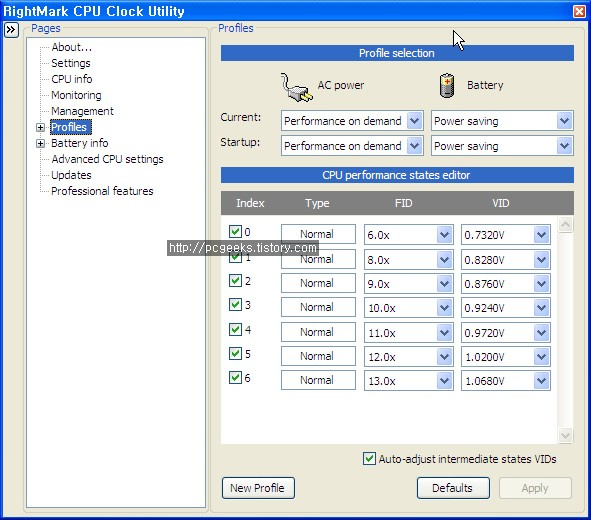Uncheck performance state index 6
Screen dimensions: 591x520
click(x=235, y=378)
